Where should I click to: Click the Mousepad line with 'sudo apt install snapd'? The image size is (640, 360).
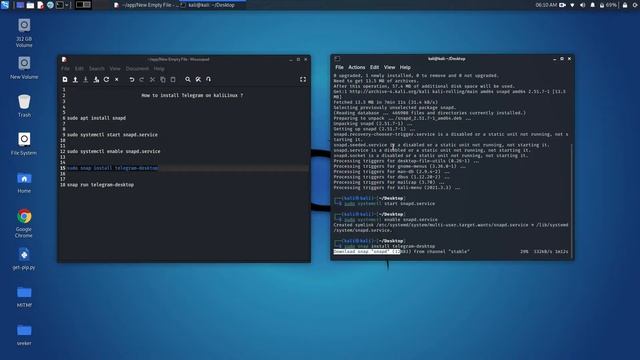pos(96,118)
